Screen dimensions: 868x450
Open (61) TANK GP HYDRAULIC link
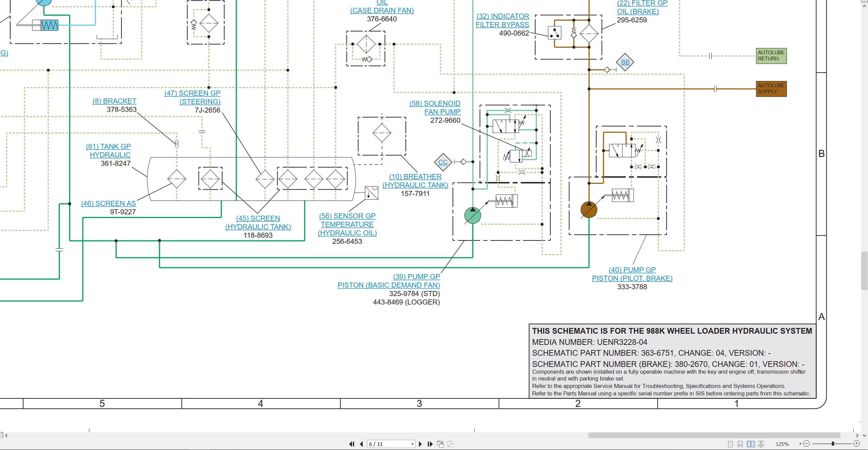point(108,151)
